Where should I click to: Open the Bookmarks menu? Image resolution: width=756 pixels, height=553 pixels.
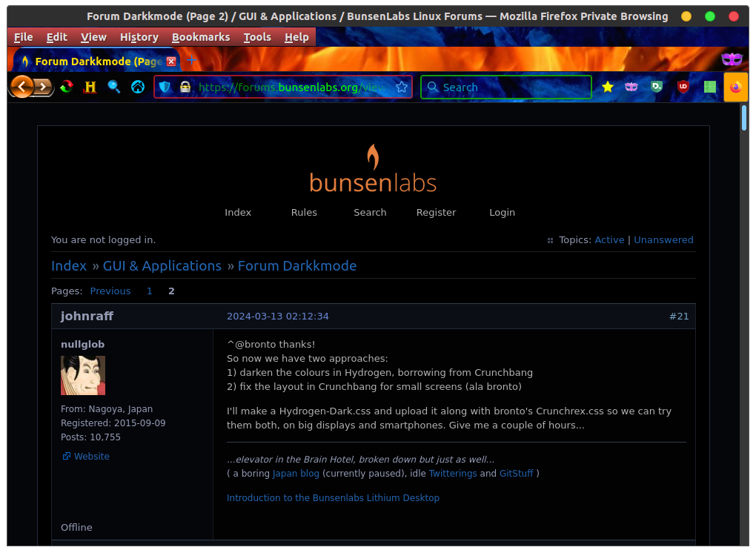point(201,37)
